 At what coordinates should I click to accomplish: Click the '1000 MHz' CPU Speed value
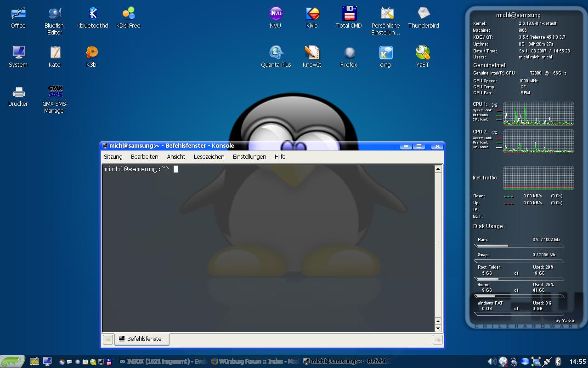coord(528,81)
